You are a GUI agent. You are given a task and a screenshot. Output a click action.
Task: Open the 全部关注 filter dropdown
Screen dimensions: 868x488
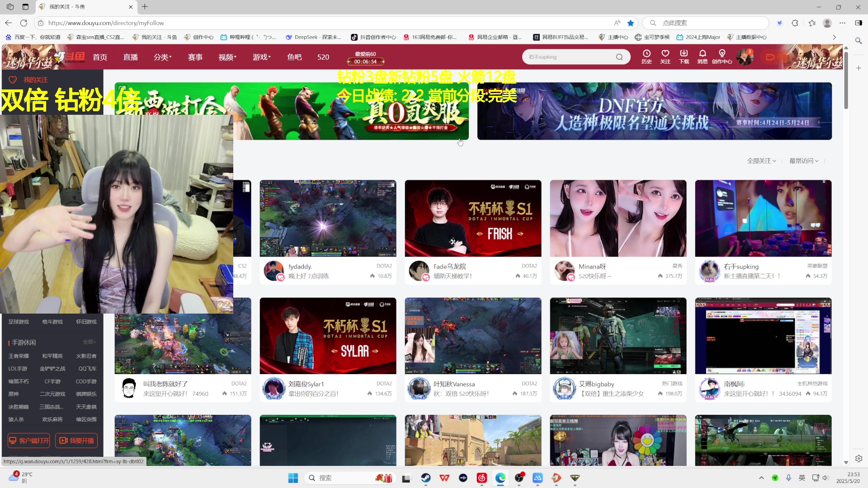pyautogui.click(x=761, y=161)
